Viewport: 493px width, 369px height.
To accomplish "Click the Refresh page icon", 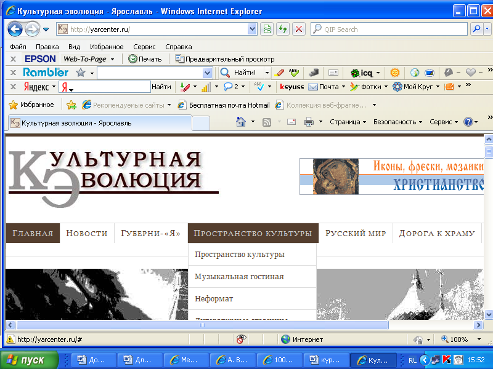I will click(x=283, y=29).
